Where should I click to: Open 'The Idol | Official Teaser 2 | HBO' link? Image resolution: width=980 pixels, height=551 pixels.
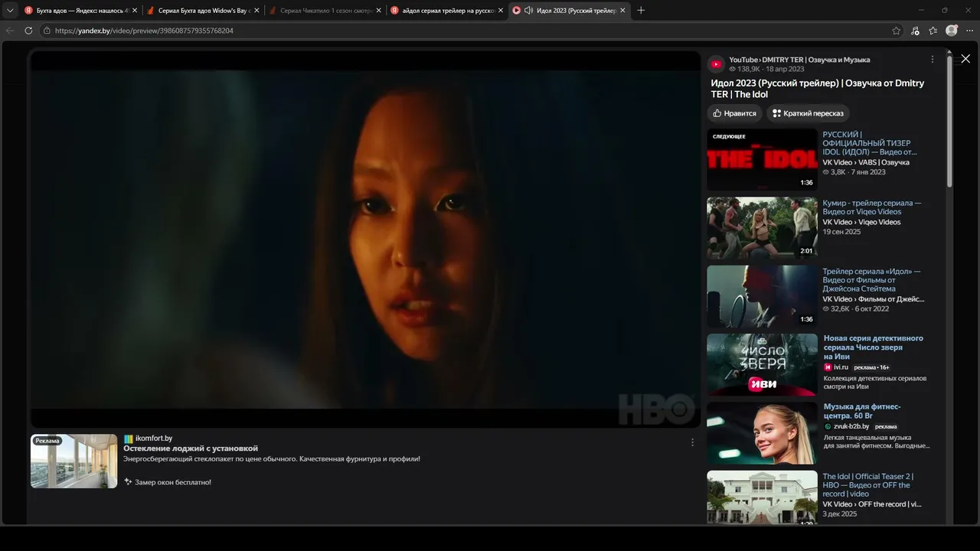(x=868, y=485)
